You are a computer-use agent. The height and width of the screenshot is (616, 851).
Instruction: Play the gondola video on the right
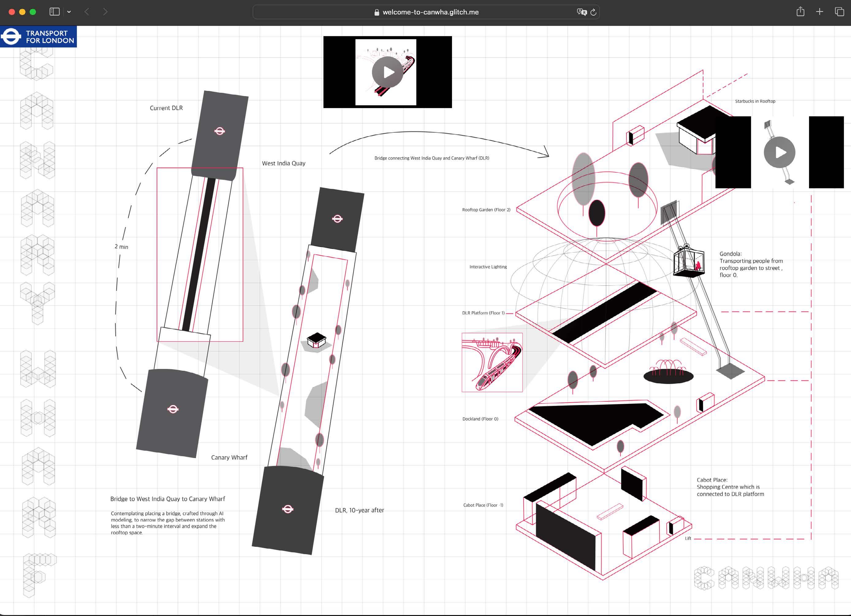click(779, 152)
